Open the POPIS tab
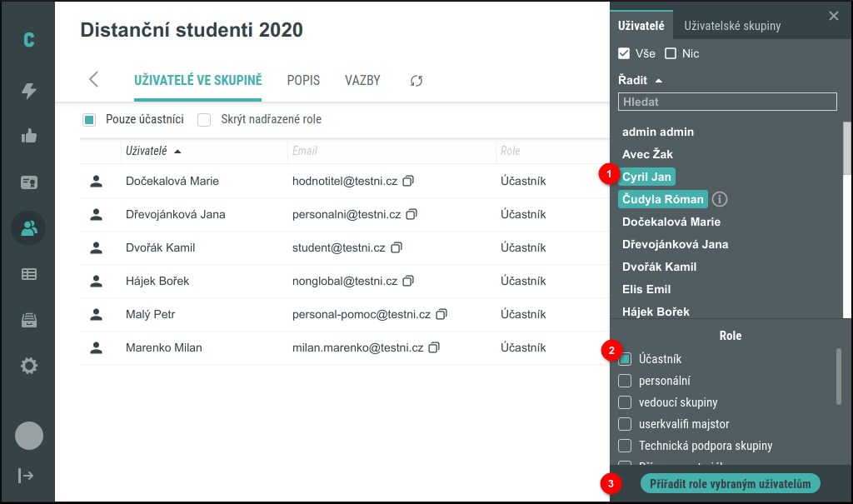This screenshot has width=853, height=504. (302, 80)
